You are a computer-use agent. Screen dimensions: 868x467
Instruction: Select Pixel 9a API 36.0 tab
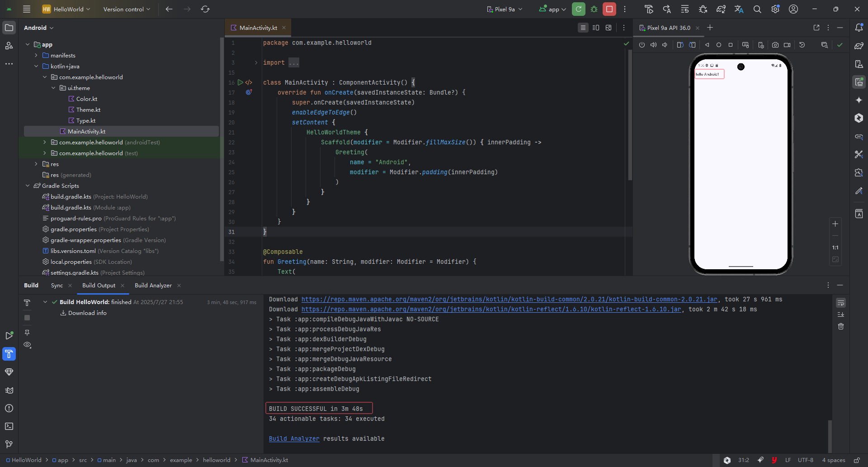669,28
